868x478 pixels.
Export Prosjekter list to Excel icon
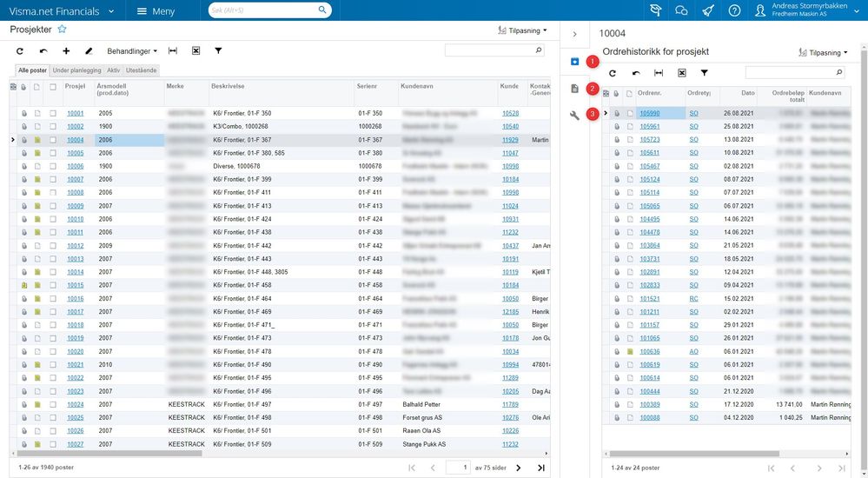point(196,51)
